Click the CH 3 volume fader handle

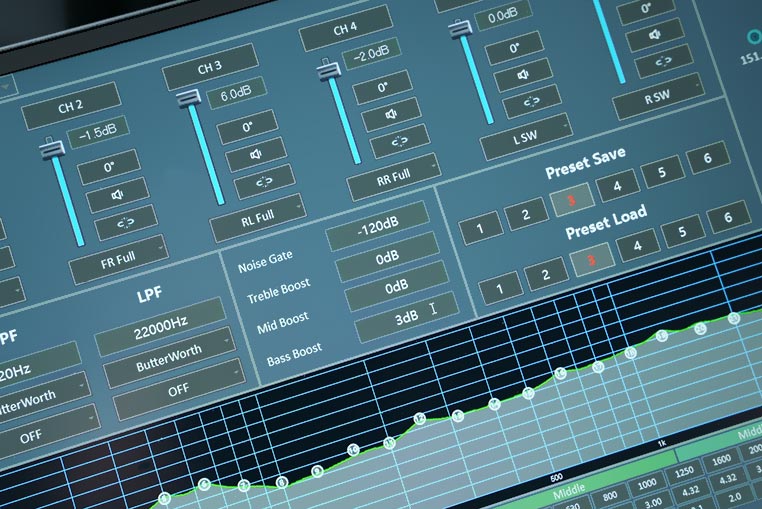tap(188, 97)
